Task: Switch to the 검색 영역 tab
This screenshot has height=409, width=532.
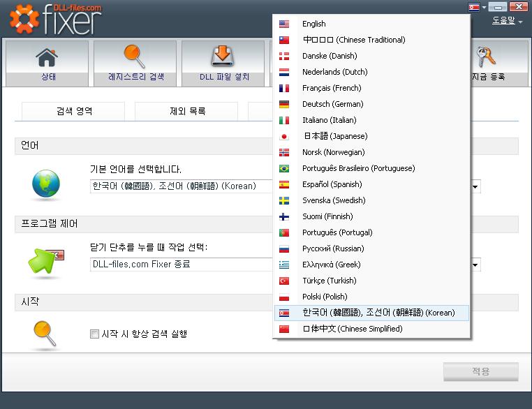Action: (x=73, y=111)
